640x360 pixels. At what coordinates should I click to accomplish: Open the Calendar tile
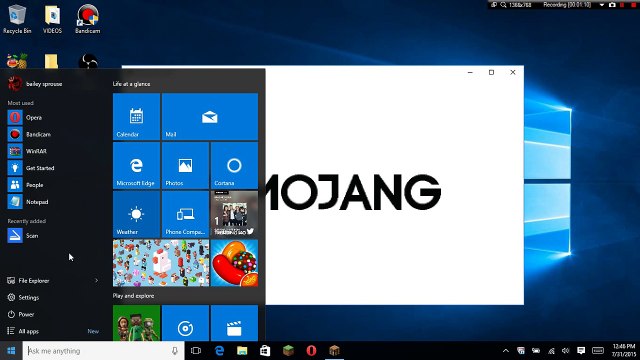click(136, 117)
